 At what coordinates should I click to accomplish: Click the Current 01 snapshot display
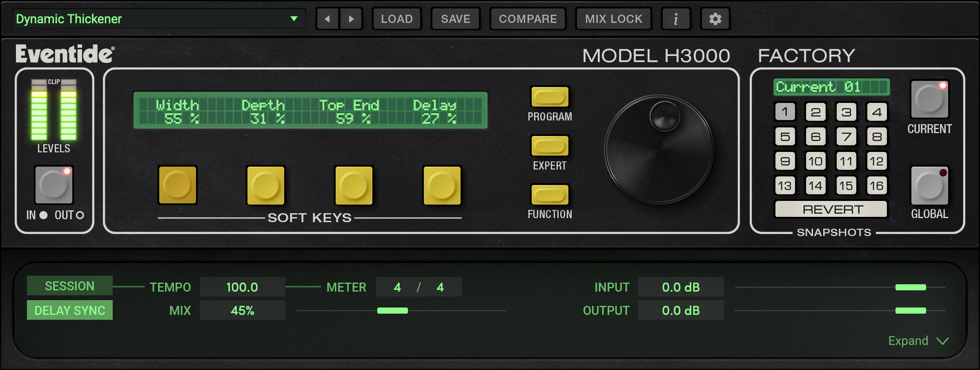(x=831, y=87)
